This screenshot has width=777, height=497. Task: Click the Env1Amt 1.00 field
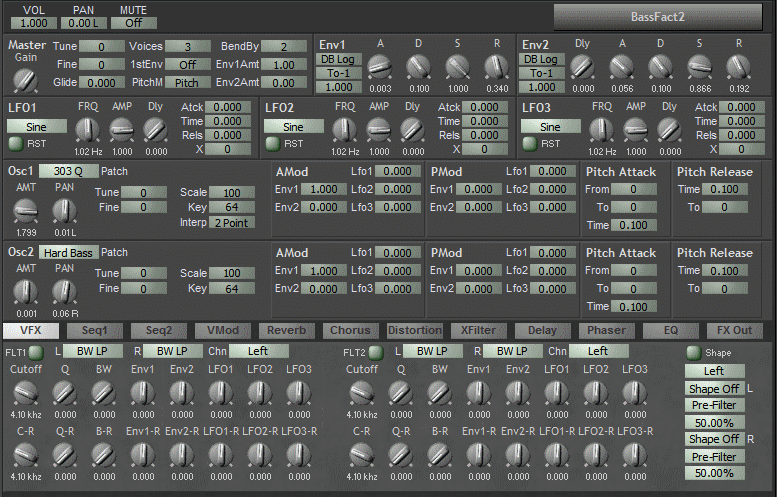(x=283, y=64)
